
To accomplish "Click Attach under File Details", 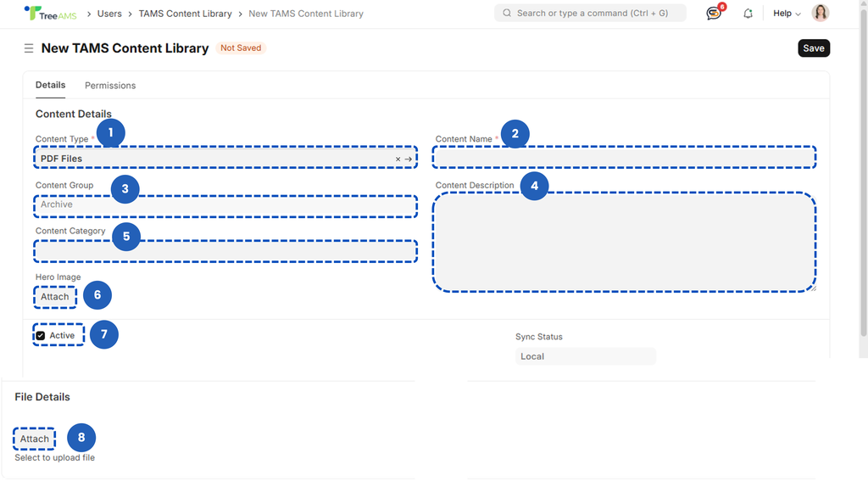I will click(35, 439).
